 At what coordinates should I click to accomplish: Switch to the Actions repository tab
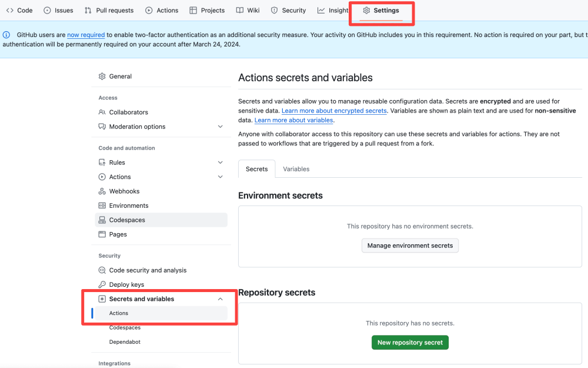[162, 11]
